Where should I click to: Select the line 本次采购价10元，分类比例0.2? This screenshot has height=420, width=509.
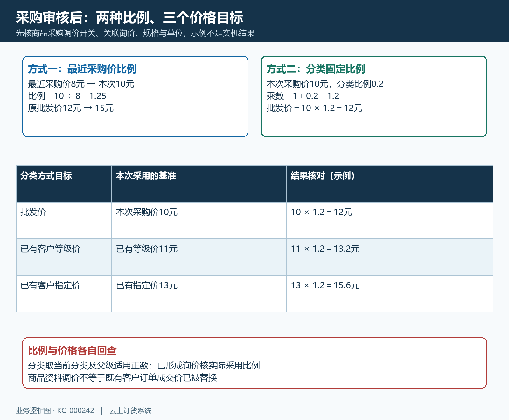325,84
